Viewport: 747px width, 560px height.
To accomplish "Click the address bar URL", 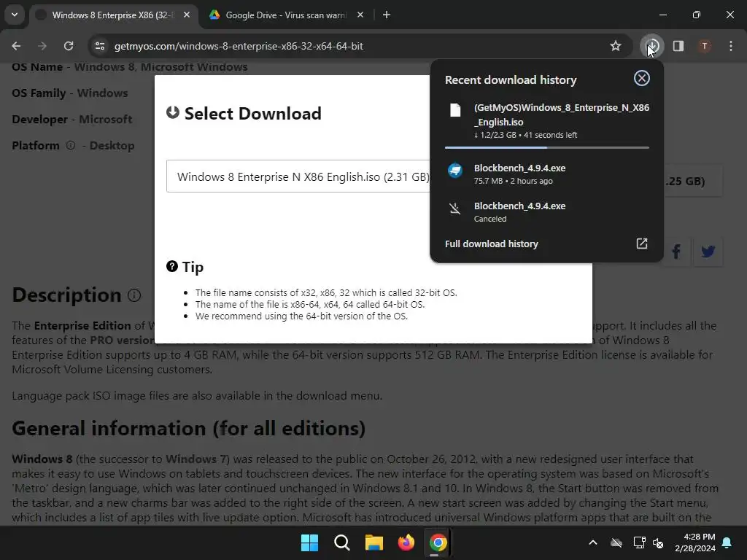I will coord(239,46).
